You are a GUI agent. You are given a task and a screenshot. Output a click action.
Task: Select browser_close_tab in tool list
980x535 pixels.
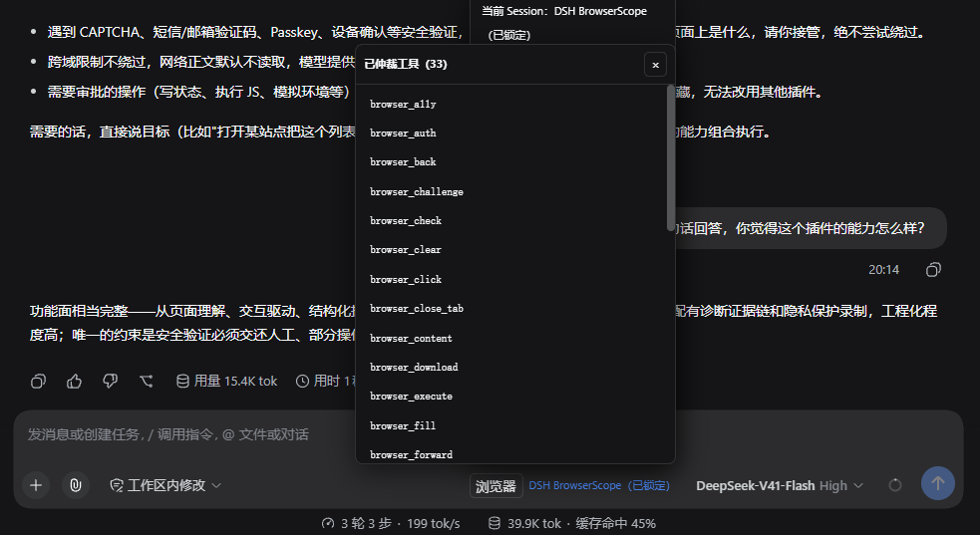(x=417, y=309)
